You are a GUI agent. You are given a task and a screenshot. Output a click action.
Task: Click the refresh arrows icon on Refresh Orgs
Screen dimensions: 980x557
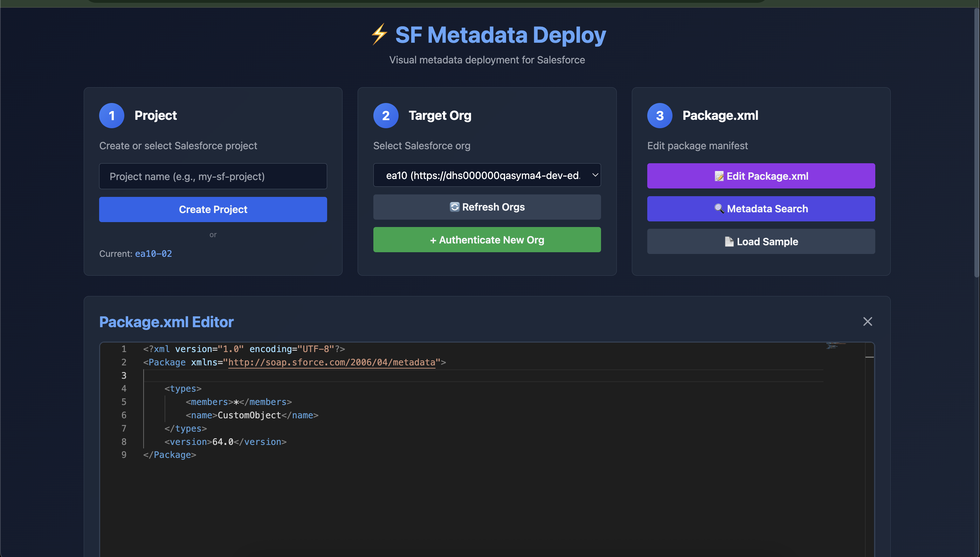(x=454, y=207)
